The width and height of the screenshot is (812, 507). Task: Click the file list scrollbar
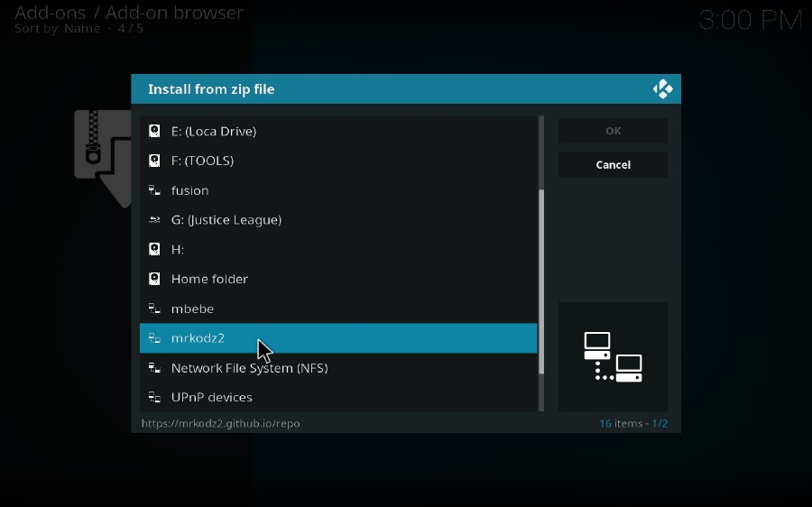click(x=541, y=280)
